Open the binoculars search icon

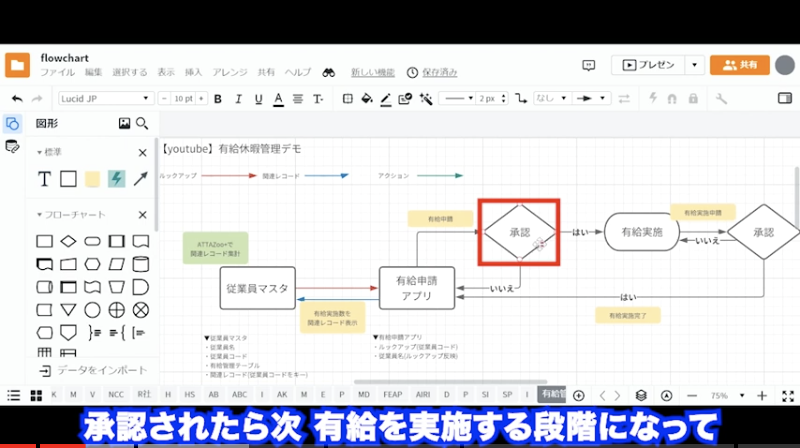click(328, 73)
